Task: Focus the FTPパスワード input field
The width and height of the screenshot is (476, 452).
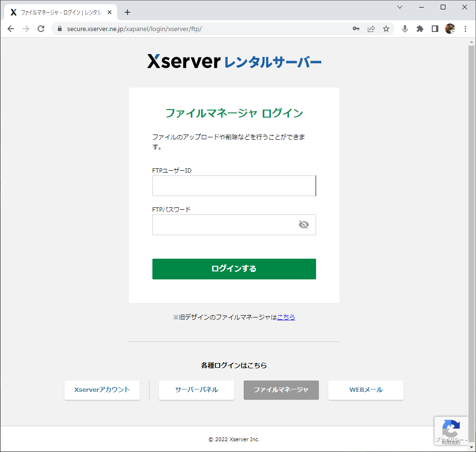Action: (234, 225)
